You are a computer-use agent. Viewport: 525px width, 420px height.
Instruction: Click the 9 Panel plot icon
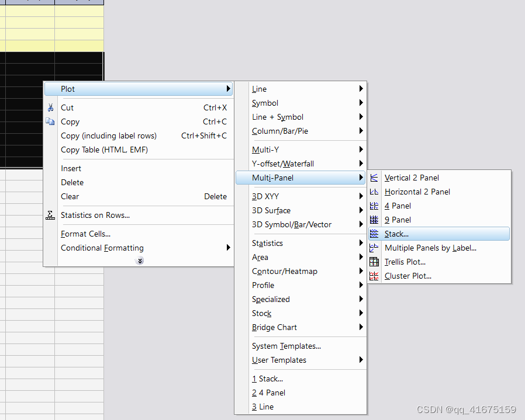pos(375,220)
